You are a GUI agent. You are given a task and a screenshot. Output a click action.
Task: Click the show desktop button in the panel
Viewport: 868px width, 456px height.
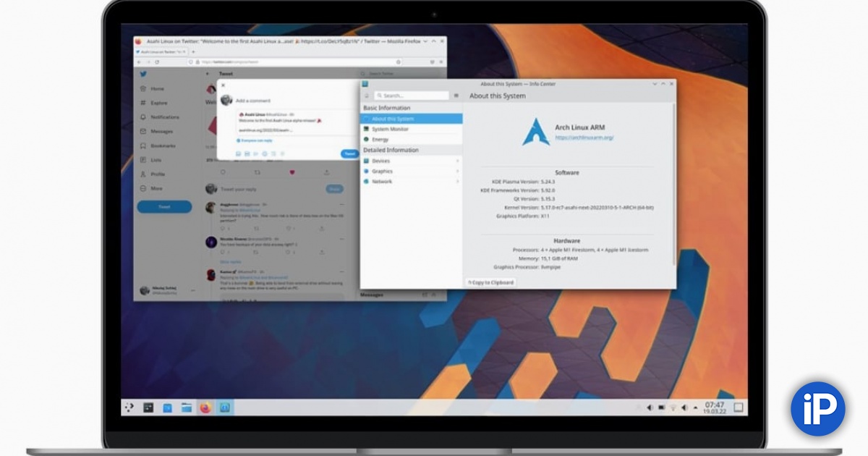click(739, 408)
